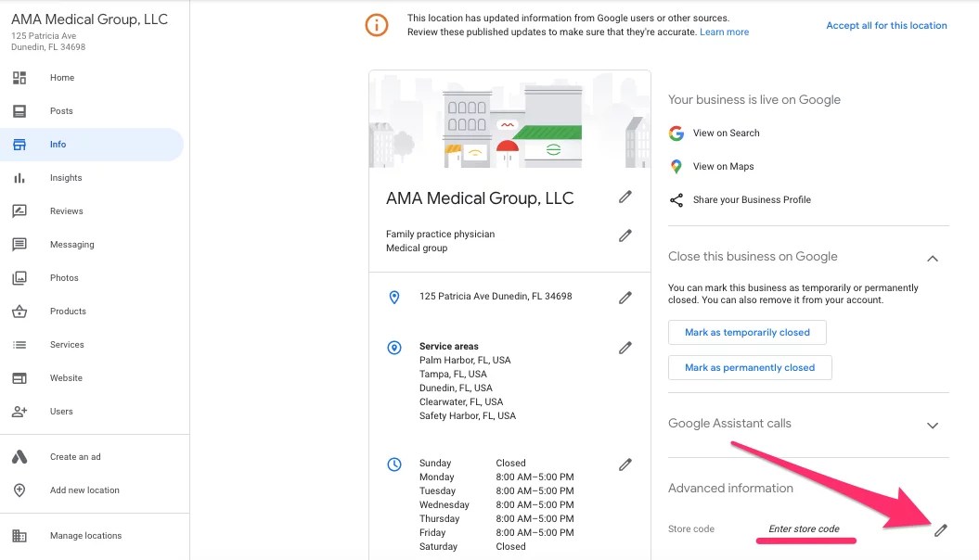This screenshot has width=979, height=560.
Task: Click the Saturday Closed hours row
Action: [472, 547]
